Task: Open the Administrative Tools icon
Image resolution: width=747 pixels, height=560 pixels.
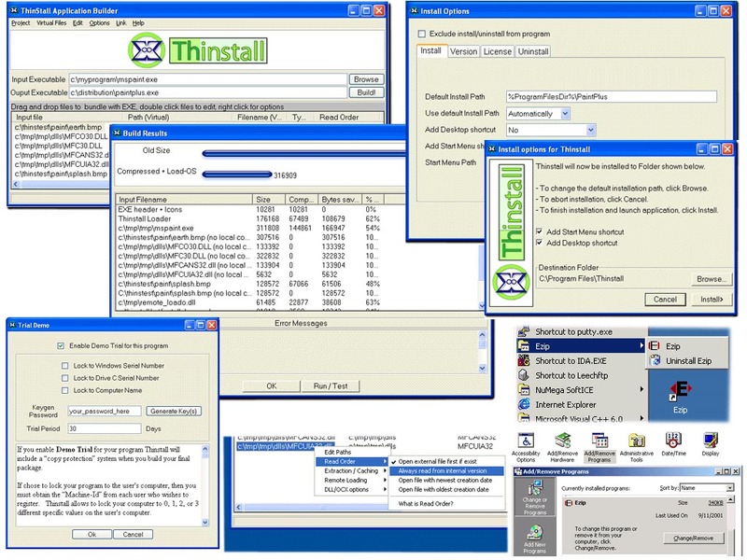Action: click(637, 441)
